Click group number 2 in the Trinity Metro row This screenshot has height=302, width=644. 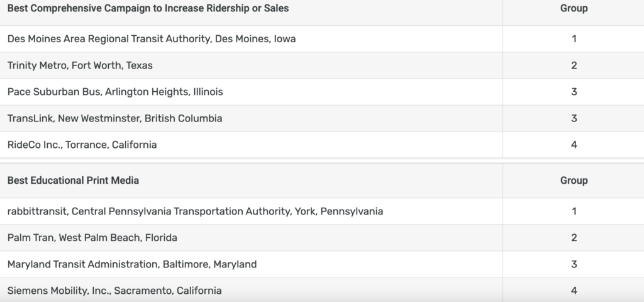click(574, 65)
